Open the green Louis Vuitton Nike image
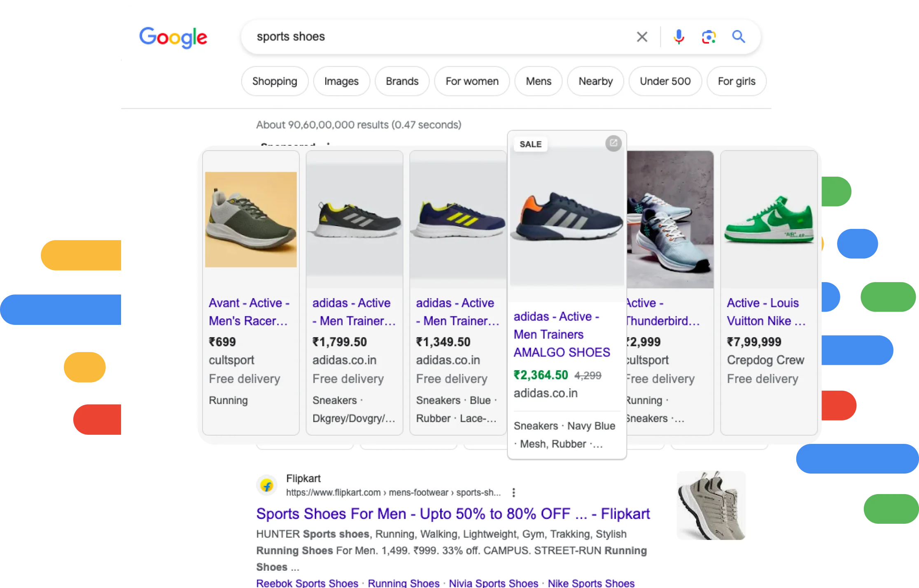This screenshot has height=588, width=919. [769, 219]
